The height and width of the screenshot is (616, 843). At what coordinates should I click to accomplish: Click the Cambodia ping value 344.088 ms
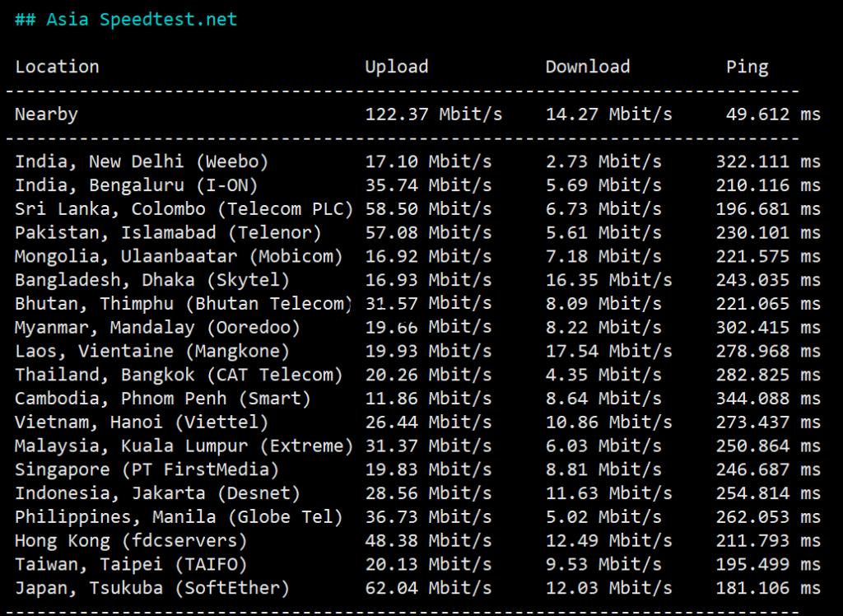(x=767, y=399)
